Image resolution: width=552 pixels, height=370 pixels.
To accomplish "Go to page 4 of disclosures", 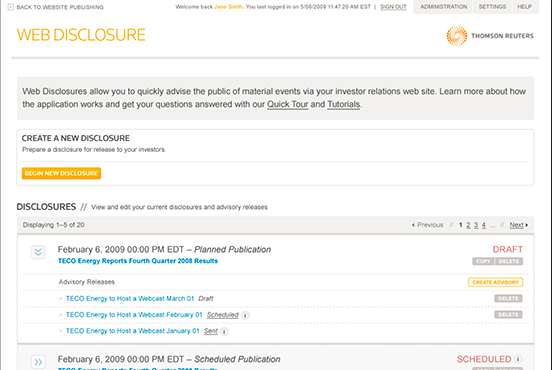I will (484, 225).
